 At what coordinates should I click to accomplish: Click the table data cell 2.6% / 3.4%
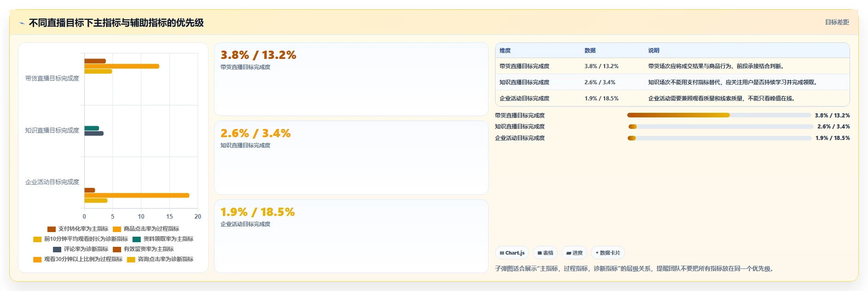600,82
